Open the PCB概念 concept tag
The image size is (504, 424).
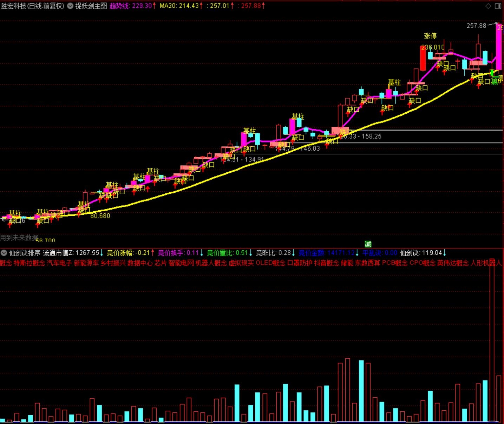(395, 263)
